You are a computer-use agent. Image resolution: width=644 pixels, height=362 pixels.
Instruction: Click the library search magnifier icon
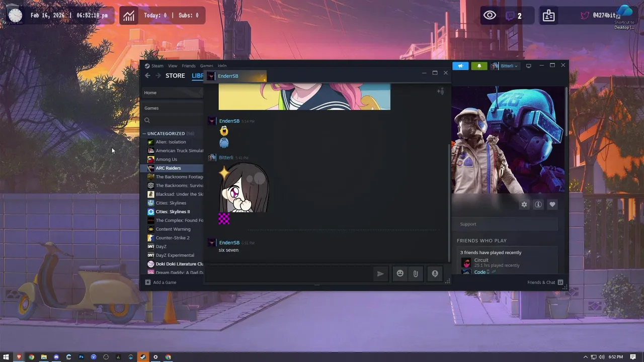coord(147,120)
